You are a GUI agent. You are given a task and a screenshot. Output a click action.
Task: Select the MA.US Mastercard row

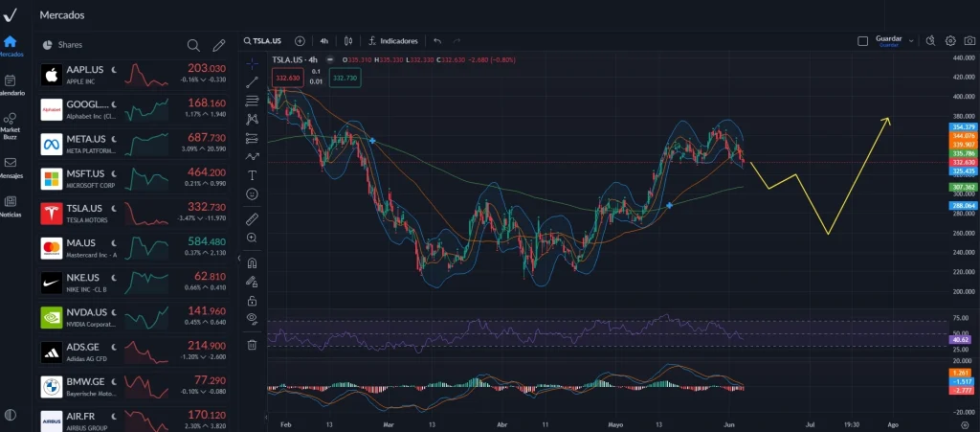134,248
